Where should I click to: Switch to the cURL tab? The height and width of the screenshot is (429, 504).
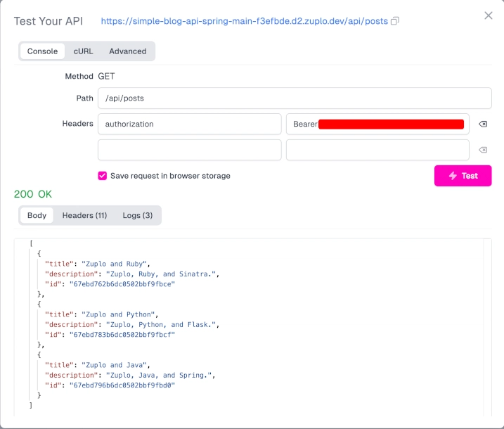point(83,51)
